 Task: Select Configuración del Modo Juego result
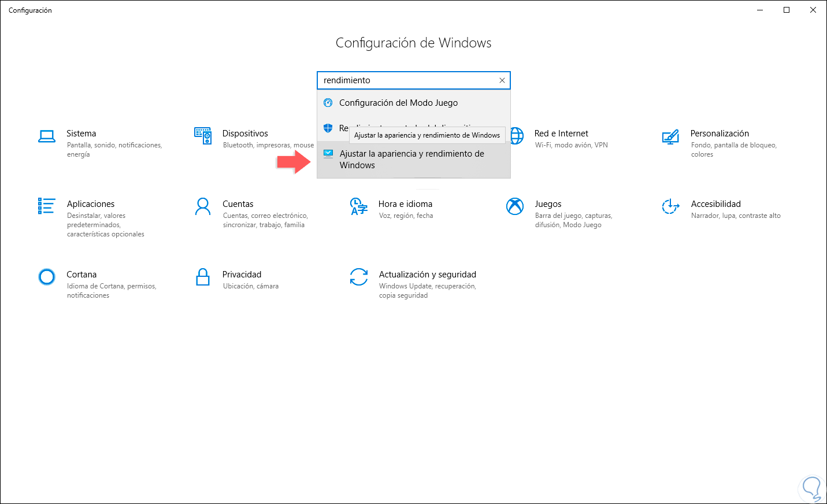[414, 103]
